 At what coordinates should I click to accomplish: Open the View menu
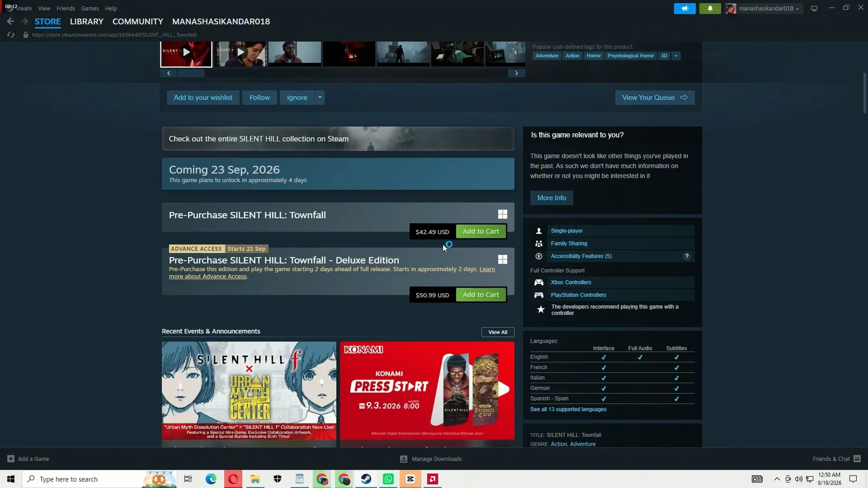tap(44, 8)
